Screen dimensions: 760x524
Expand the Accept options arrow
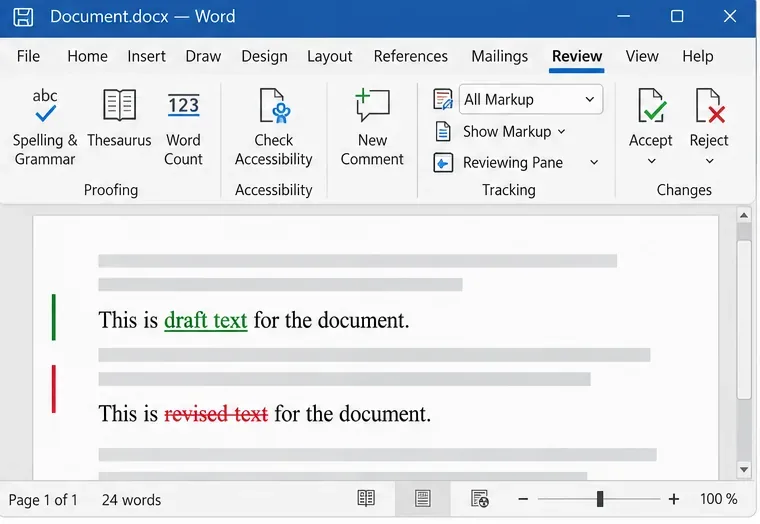click(651, 161)
